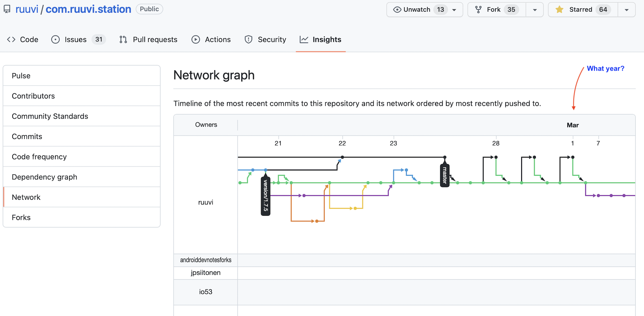Select the Security tab
Screen dimensions: 644x316
265,40
